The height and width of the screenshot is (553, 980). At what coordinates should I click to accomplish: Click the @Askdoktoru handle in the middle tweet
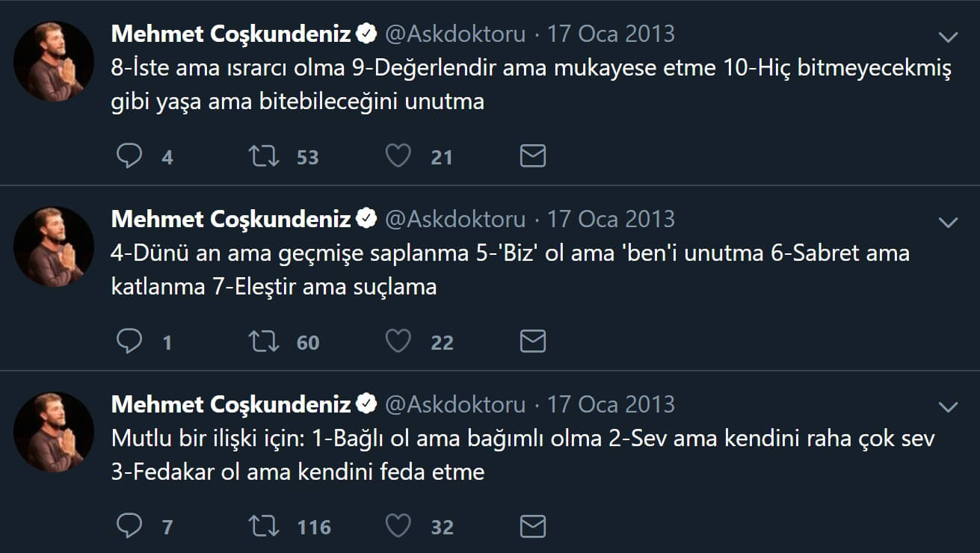click(x=454, y=219)
